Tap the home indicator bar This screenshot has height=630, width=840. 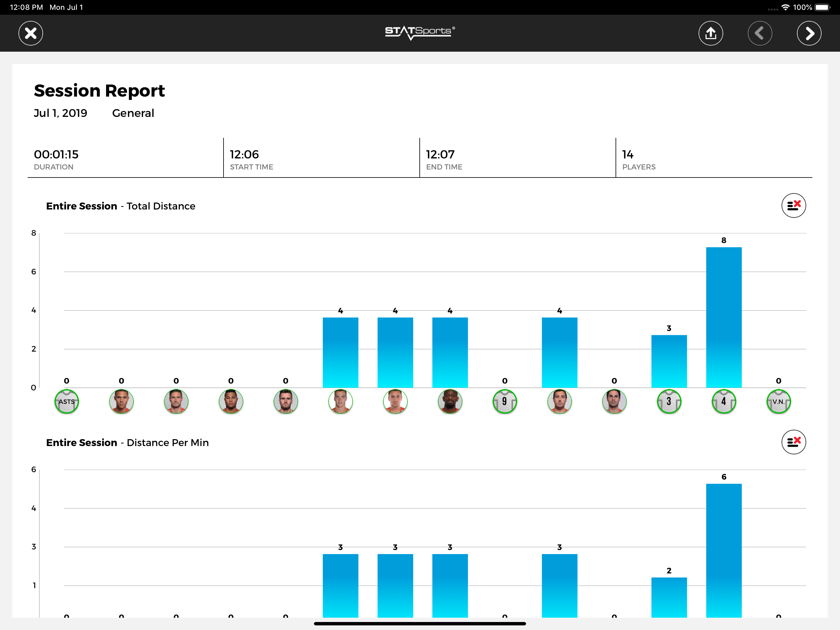tap(420, 624)
